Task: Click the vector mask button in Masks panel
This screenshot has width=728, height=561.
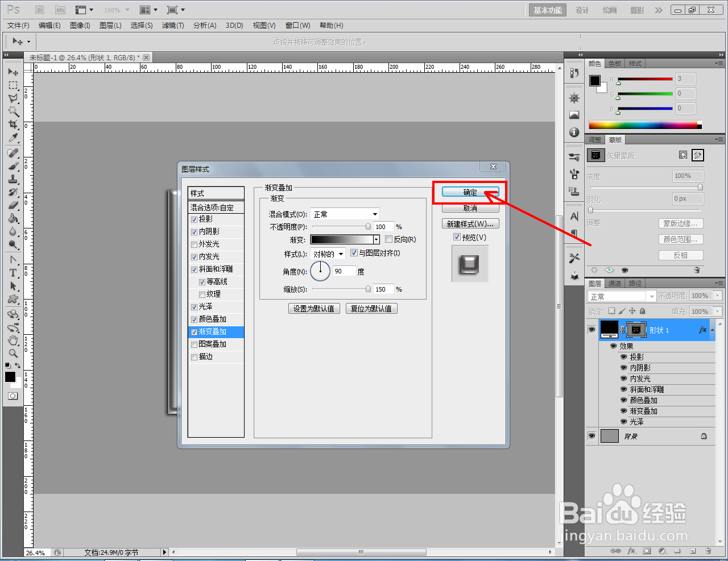Action: (x=698, y=155)
